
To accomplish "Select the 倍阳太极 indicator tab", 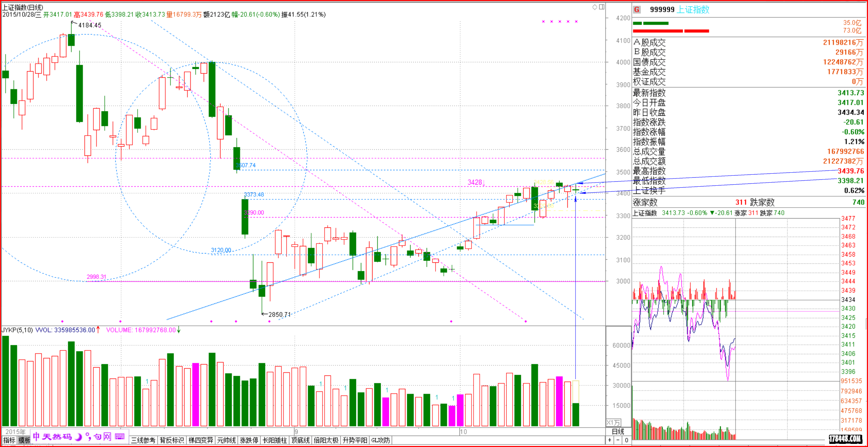I will 326,440.
